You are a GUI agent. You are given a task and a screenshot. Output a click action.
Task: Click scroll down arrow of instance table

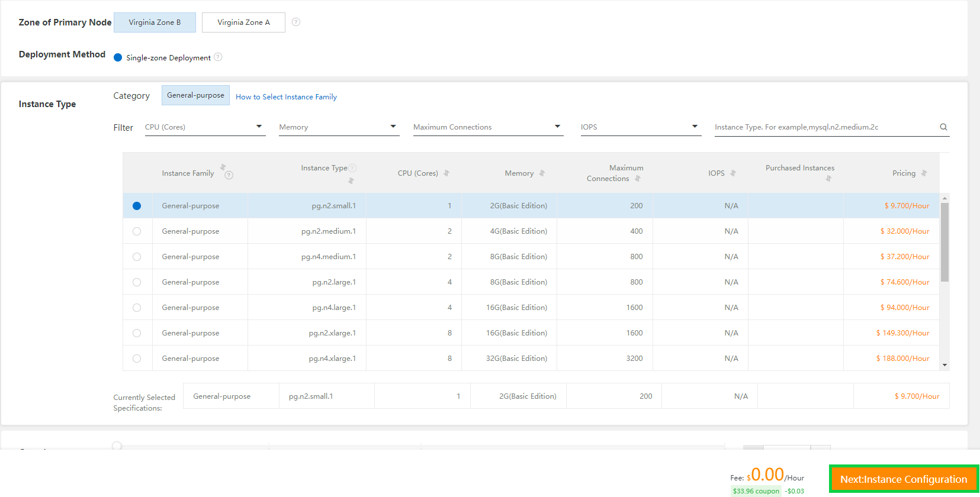944,365
